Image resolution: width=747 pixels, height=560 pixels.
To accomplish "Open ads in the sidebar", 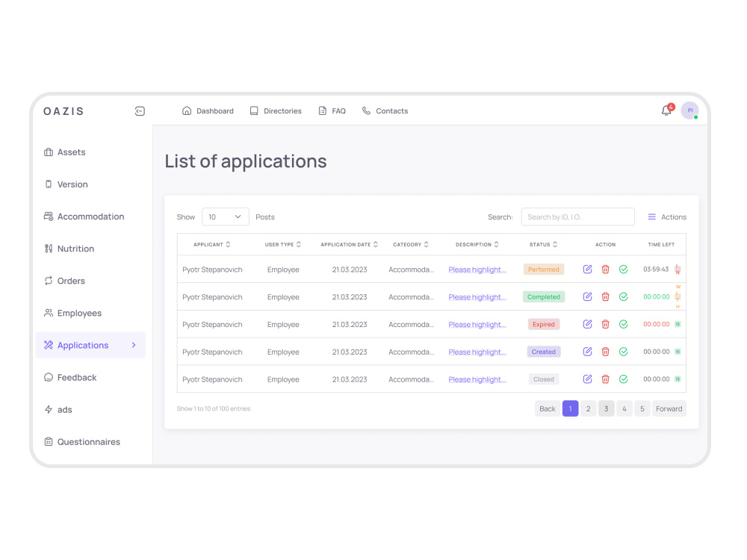I will pyautogui.click(x=58, y=409).
